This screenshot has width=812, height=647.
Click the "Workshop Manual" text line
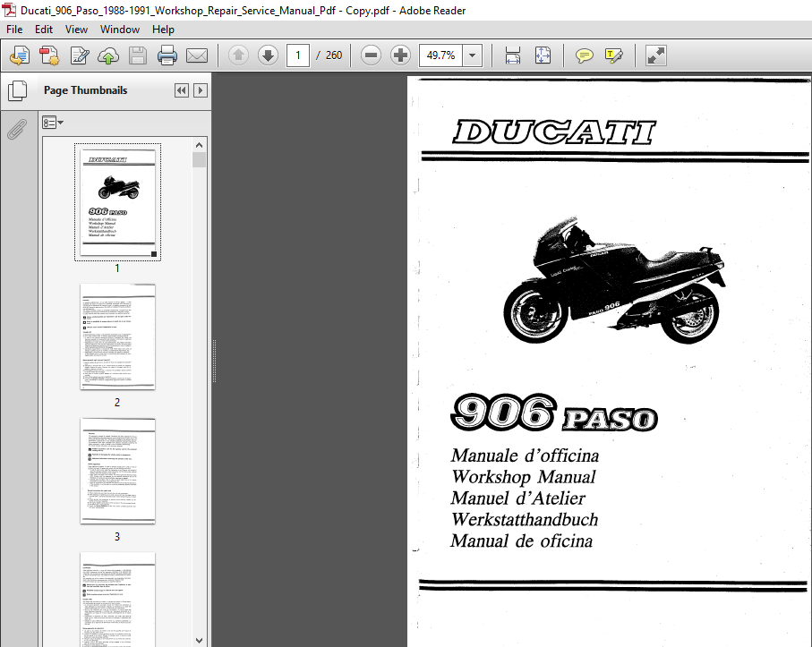coord(524,477)
